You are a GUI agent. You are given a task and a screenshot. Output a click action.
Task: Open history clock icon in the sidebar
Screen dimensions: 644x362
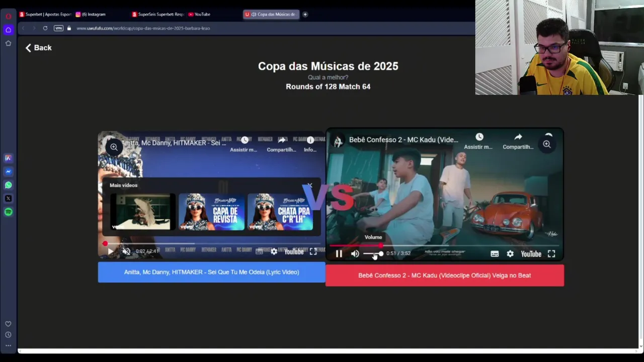tap(8, 335)
